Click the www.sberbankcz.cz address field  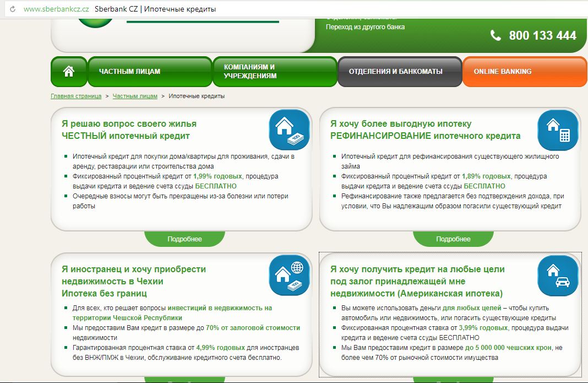[x=56, y=9]
